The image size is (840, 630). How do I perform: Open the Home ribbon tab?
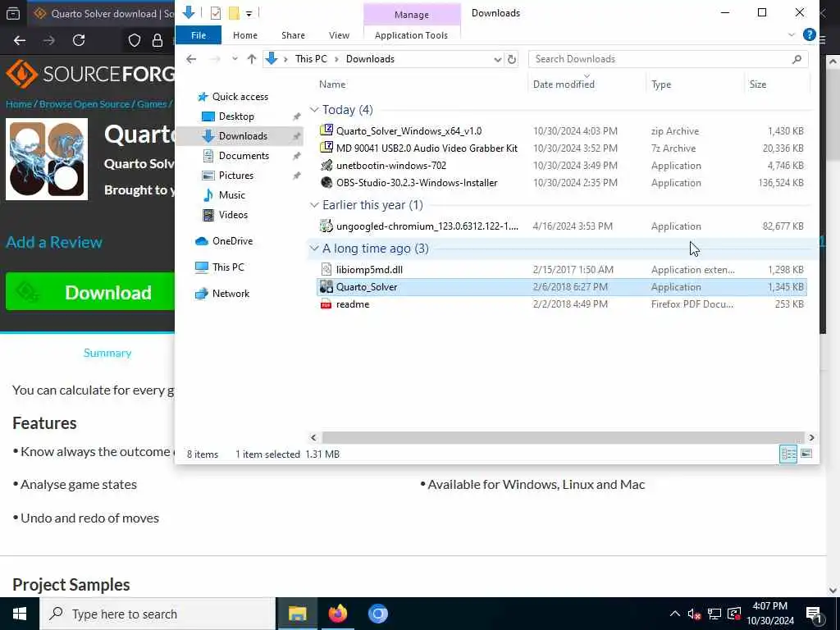pyautogui.click(x=244, y=34)
